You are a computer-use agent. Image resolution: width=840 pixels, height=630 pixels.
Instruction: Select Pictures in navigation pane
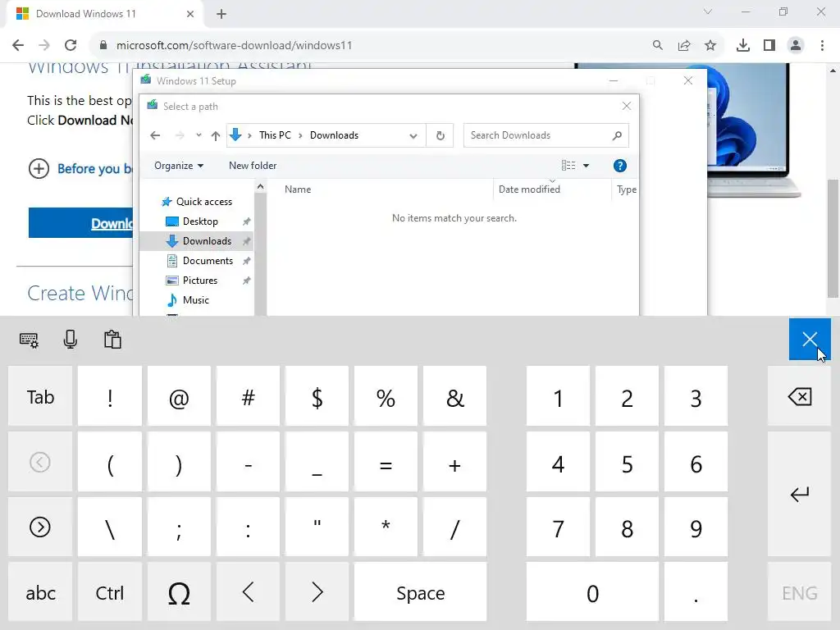pos(199,281)
